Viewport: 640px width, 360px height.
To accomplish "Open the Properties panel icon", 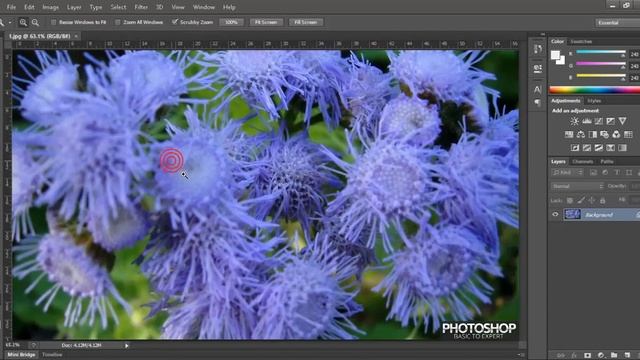I will (538, 68).
